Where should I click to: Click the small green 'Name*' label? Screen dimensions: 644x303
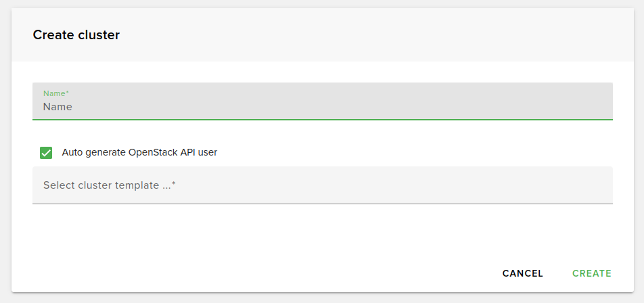click(x=56, y=93)
